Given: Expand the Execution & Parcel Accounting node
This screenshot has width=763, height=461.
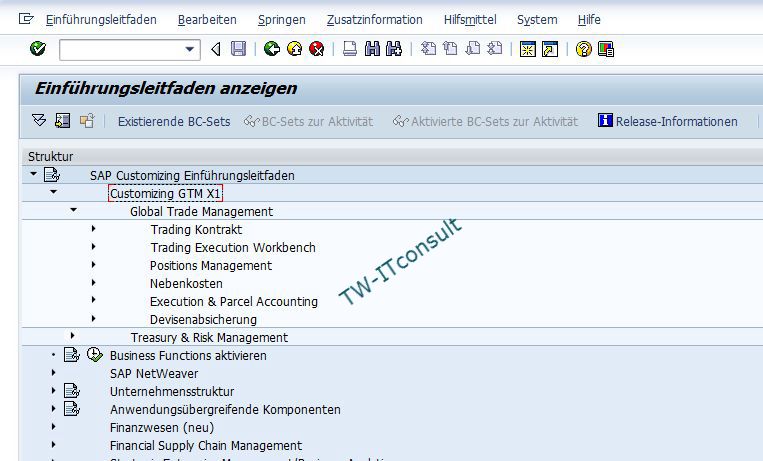Looking at the screenshot, I should tap(93, 300).
